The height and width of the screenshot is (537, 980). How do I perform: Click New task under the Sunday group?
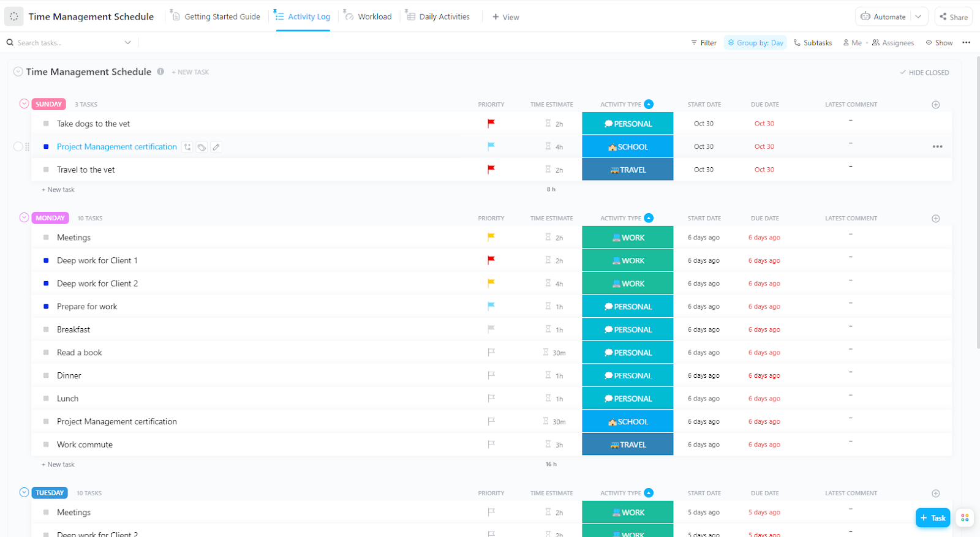click(60, 190)
